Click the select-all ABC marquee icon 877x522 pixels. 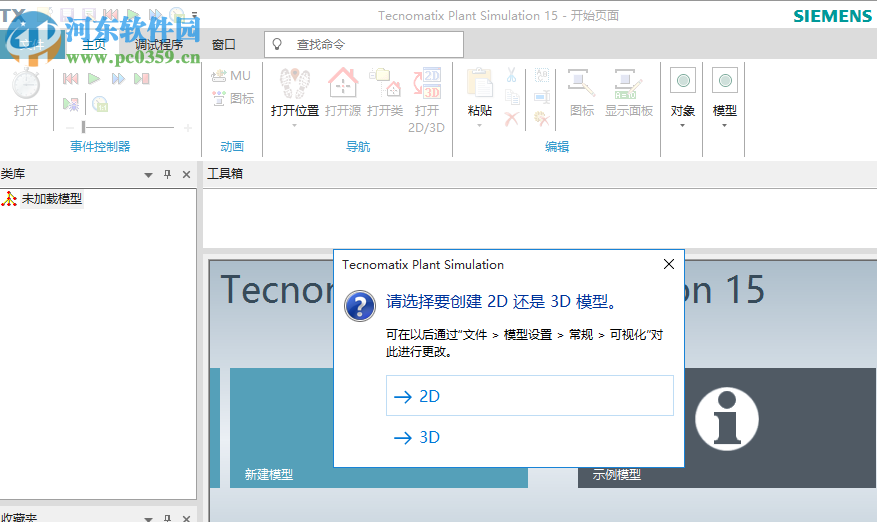click(542, 76)
